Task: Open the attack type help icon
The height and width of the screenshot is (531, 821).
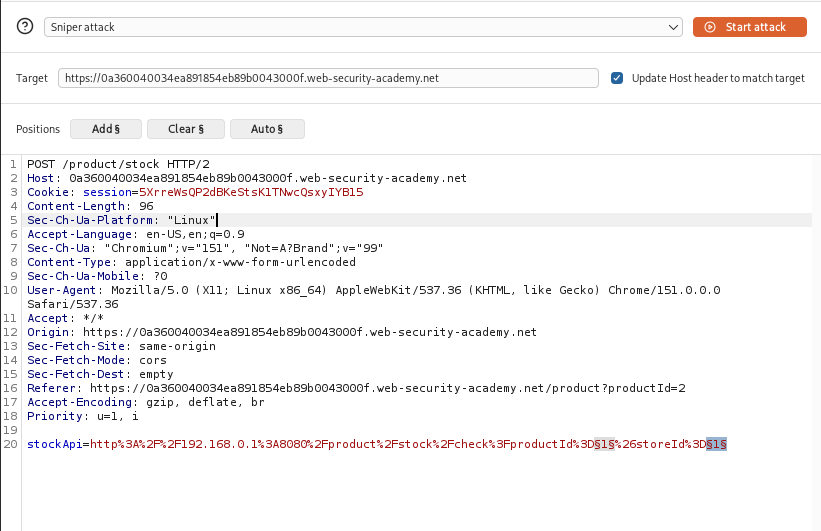Action: pyautogui.click(x=25, y=26)
